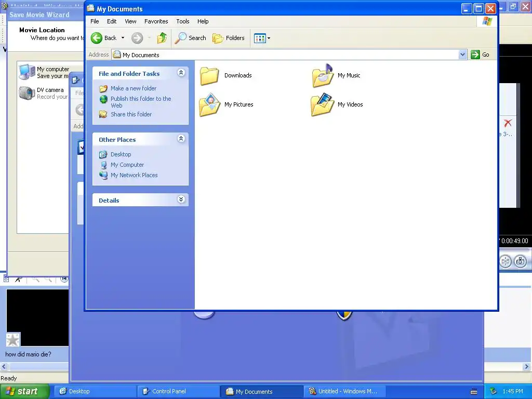Open the Favorites menu
Viewport: 532px width, 399px height.
[x=156, y=21]
